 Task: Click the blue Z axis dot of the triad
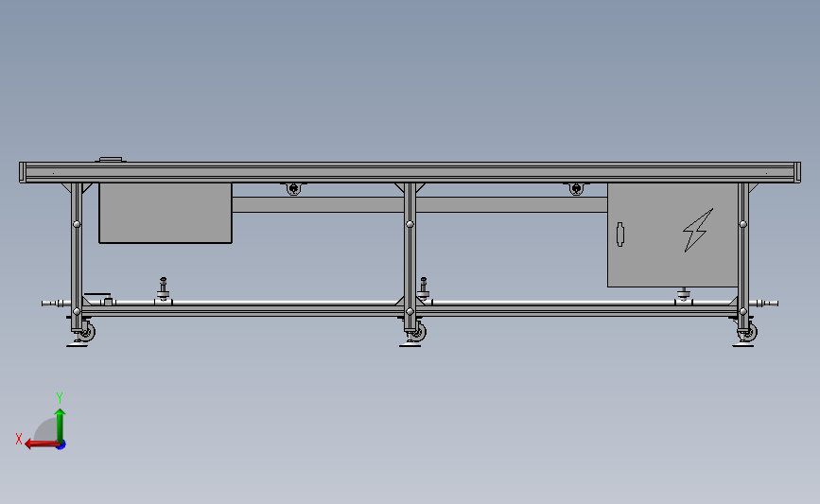click(x=61, y=445)
